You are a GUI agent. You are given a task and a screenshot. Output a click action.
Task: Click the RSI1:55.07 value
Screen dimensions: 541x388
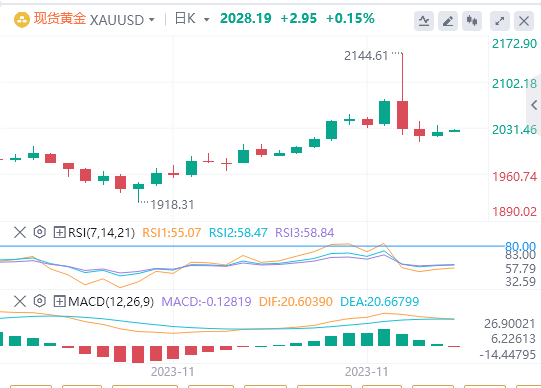[172, 233]
